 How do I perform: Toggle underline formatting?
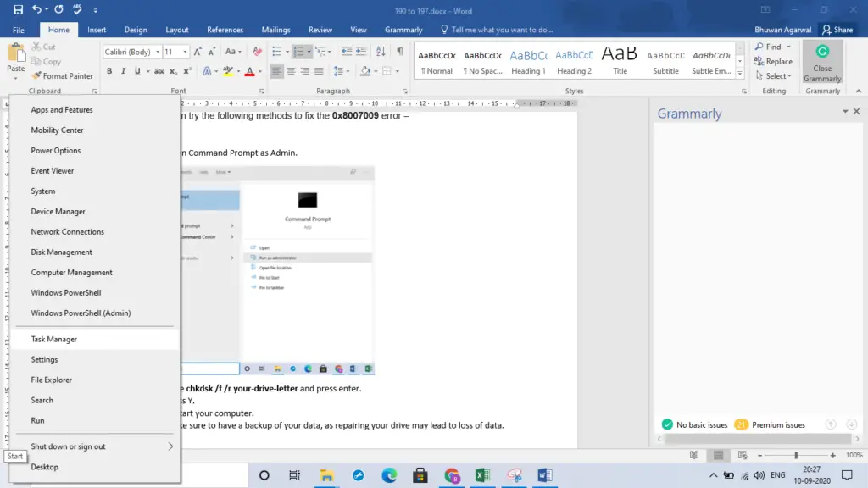pyautogui.click(x=137, y=71)
